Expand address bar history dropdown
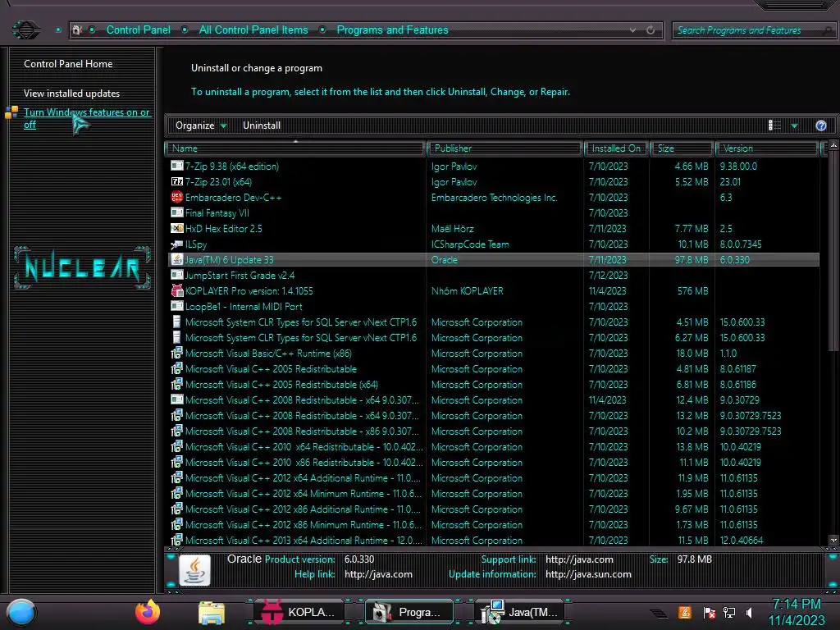The width and height of the screenshot is (840, 630). pos(632,30)
